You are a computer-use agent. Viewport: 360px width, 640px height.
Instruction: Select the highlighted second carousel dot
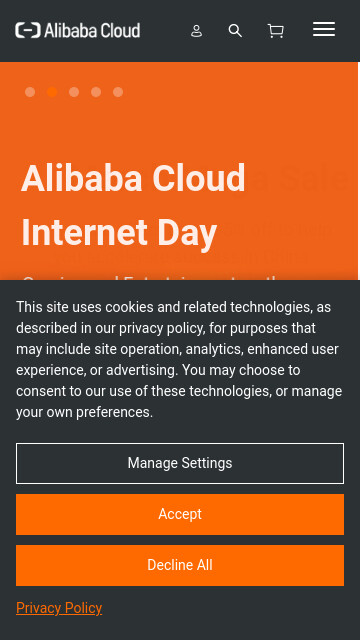coord(52,92)
